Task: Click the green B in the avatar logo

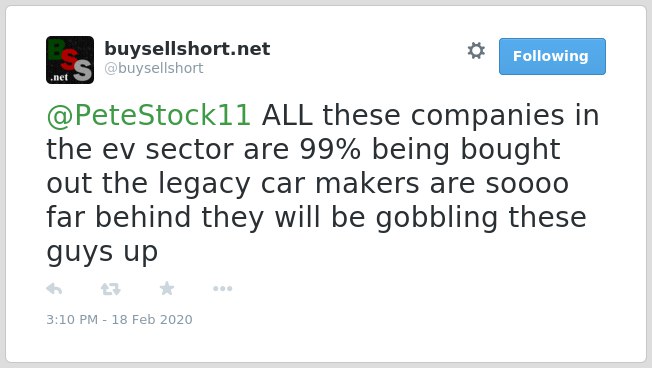Action: point(57,49)
